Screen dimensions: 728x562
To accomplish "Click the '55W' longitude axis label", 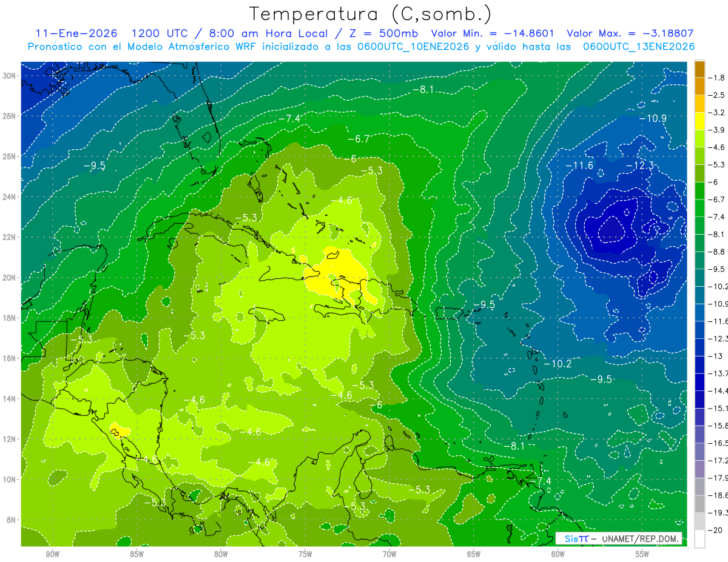I will (642, 554).
